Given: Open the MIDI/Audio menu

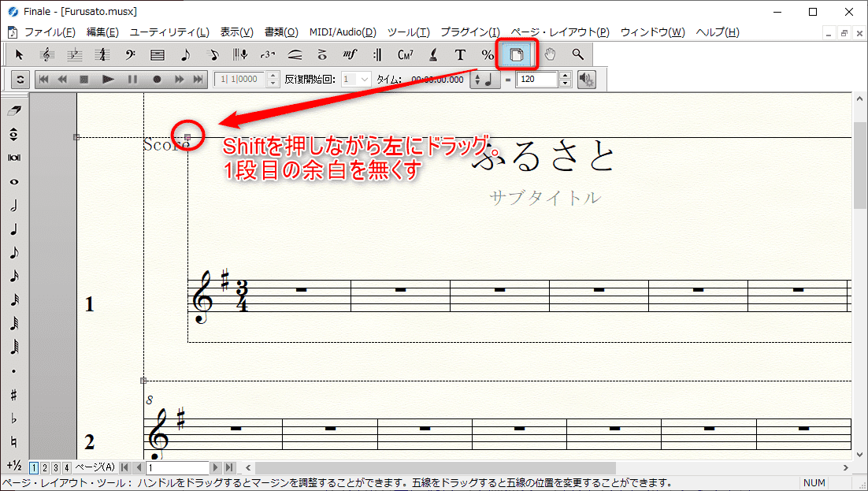Looking at the screenshot, I should point(343,32).
